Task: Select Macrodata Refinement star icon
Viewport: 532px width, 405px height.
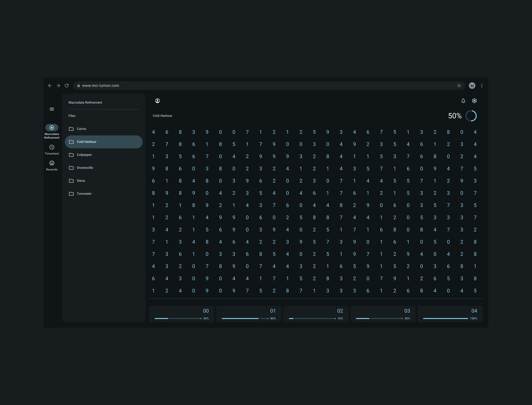Action: click(52, 128)
